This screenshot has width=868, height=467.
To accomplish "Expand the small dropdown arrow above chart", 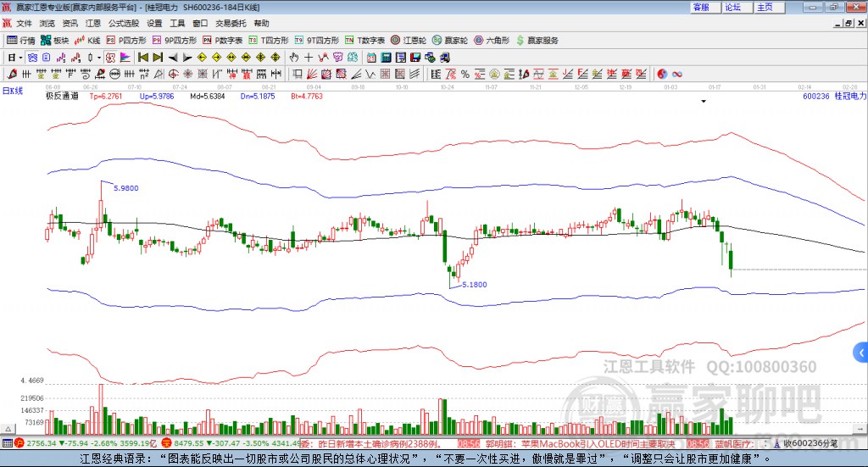I will (x=704, y=101).
